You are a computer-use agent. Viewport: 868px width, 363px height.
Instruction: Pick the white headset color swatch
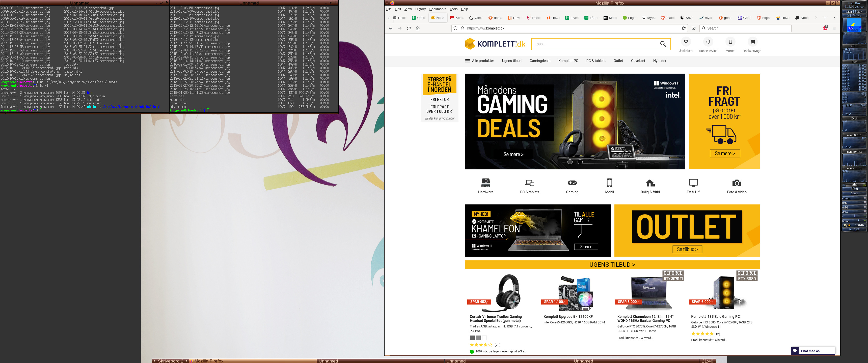tap(484, 338)
